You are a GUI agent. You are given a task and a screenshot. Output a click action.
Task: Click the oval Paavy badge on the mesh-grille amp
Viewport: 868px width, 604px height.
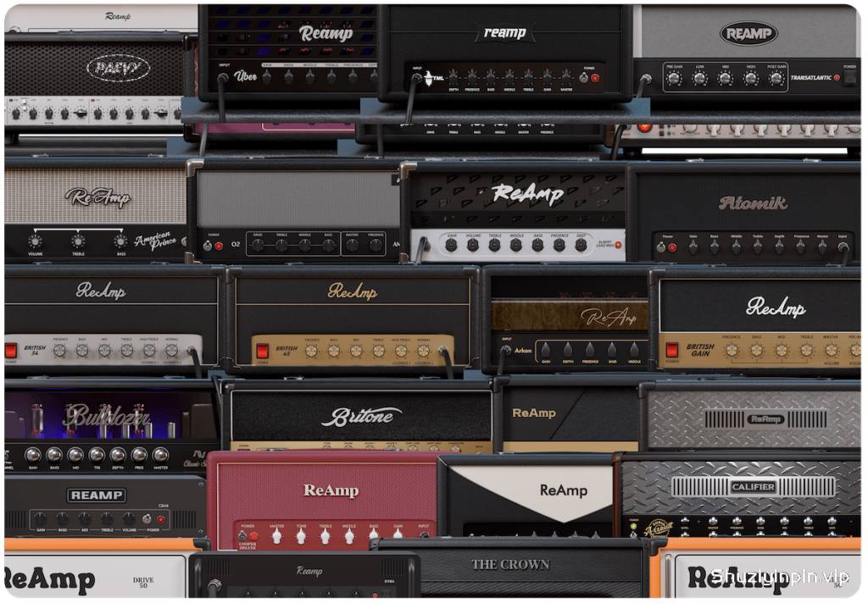coord(118,69)
